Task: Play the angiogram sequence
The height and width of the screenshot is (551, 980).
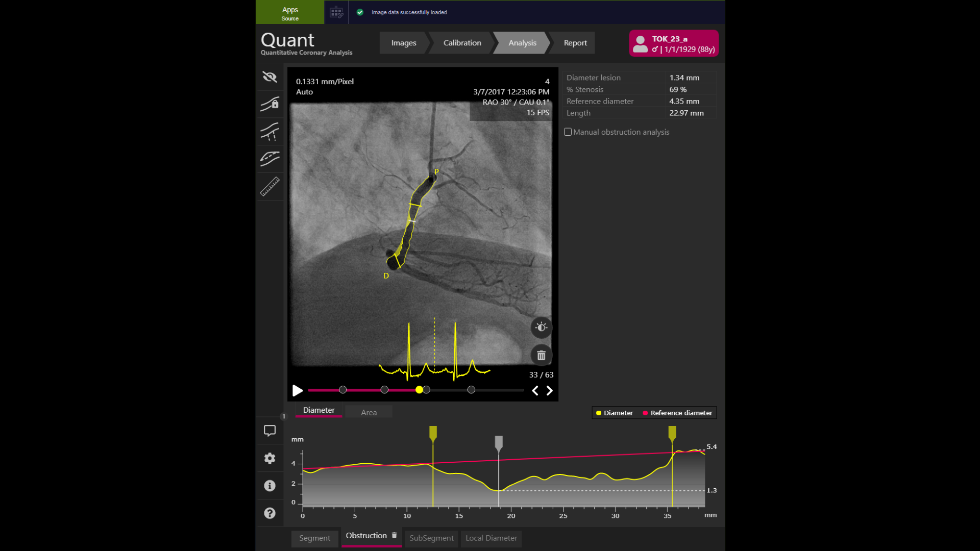Action: [x=298, y=390]
